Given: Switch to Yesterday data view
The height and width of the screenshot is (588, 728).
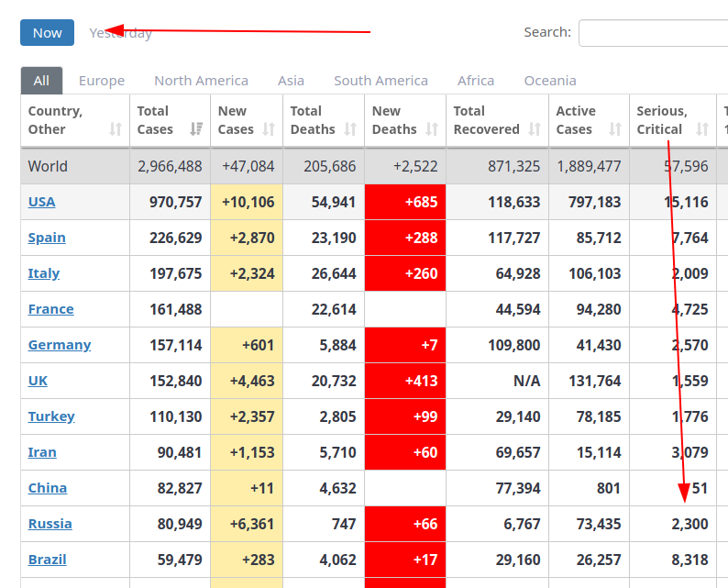Looking at the screenshot, I should (120, 33).
